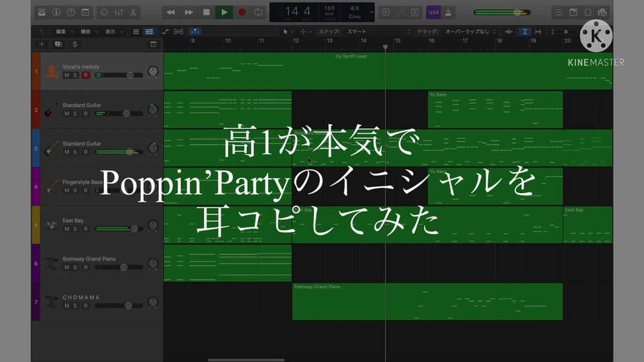Image resolution: width=644 pixels, height=362 pixels.
Task: Click the grid view icon
Action: (x=136, y=32)
